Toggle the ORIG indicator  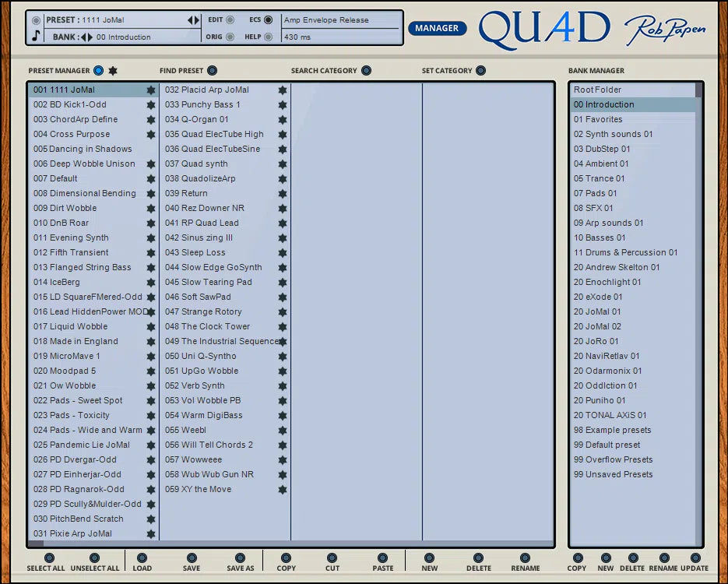(231, 35)
